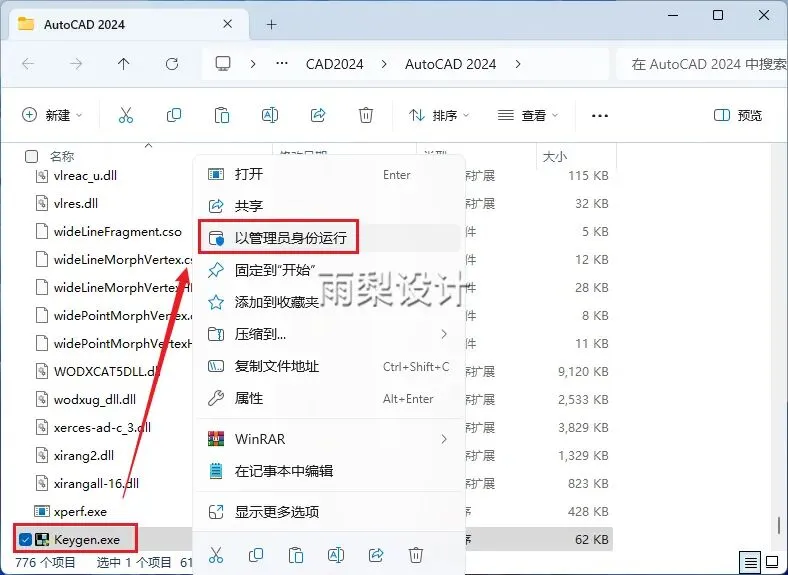The width and height of the screenshot is (788, 575).
Task: Select 复制文件地址 menu entry
Action: coord(329,366)
